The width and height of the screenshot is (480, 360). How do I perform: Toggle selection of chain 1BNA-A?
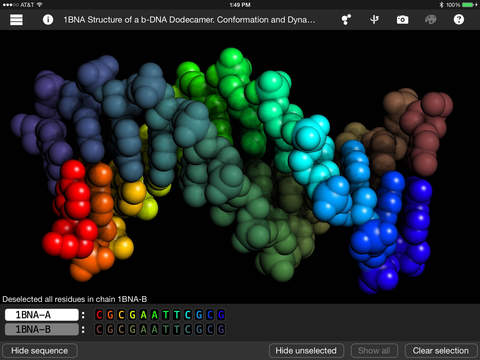[x=42, y=315]
